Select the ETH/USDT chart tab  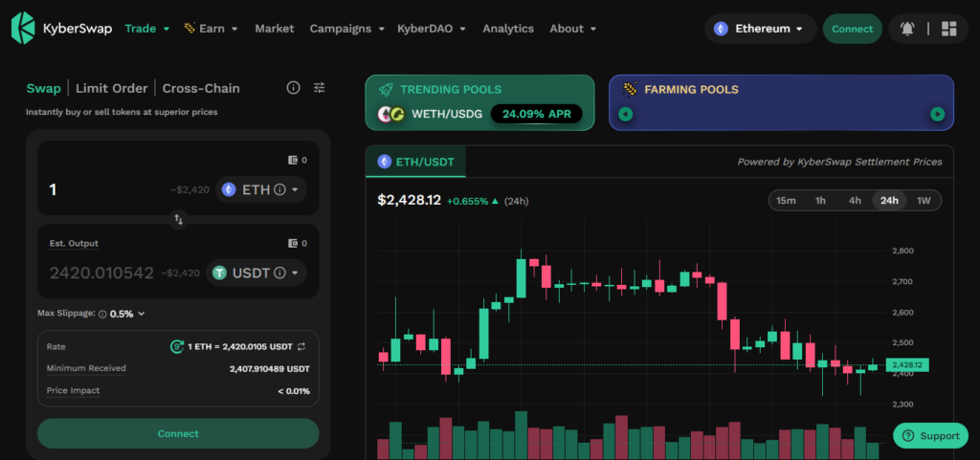pyautogui.click(x=415, y=163)
